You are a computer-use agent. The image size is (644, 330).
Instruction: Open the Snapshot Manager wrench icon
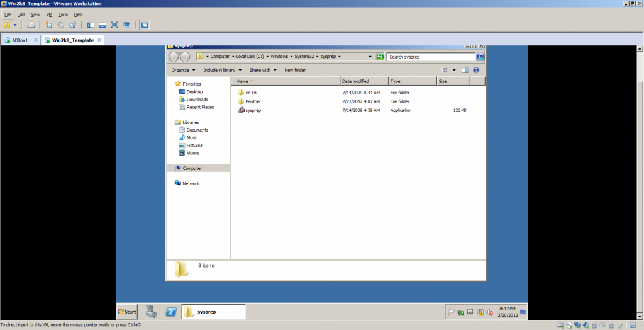[x=73, y=25]
